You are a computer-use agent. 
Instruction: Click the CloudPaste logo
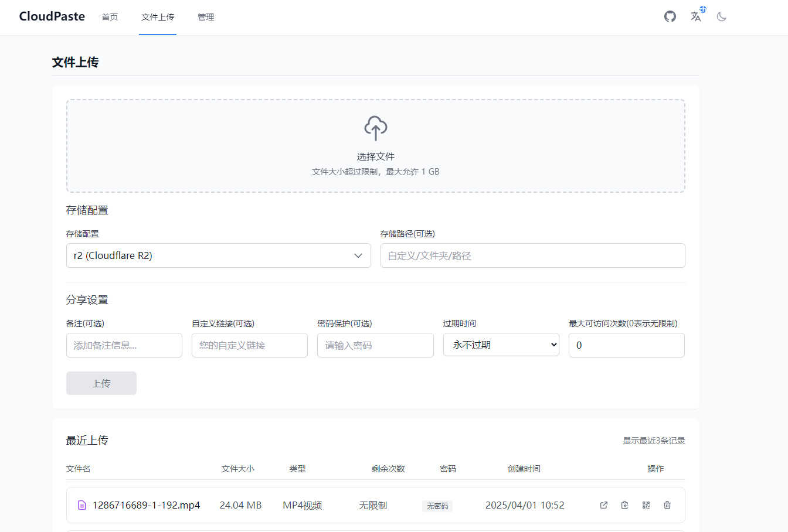coord(52,16)
